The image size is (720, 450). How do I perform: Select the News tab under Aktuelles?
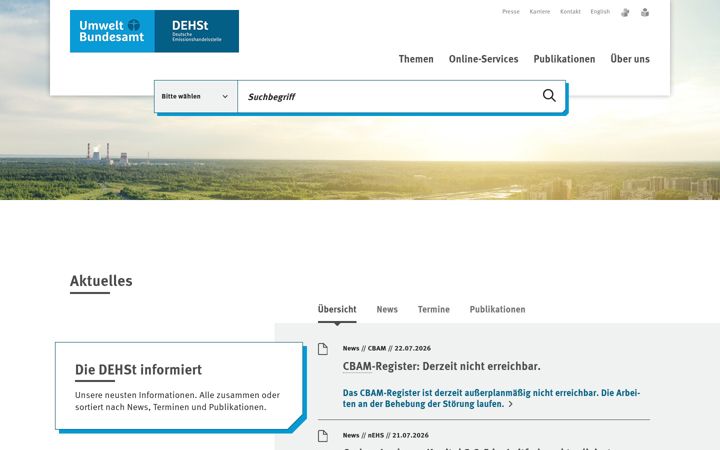pos(387,309)
